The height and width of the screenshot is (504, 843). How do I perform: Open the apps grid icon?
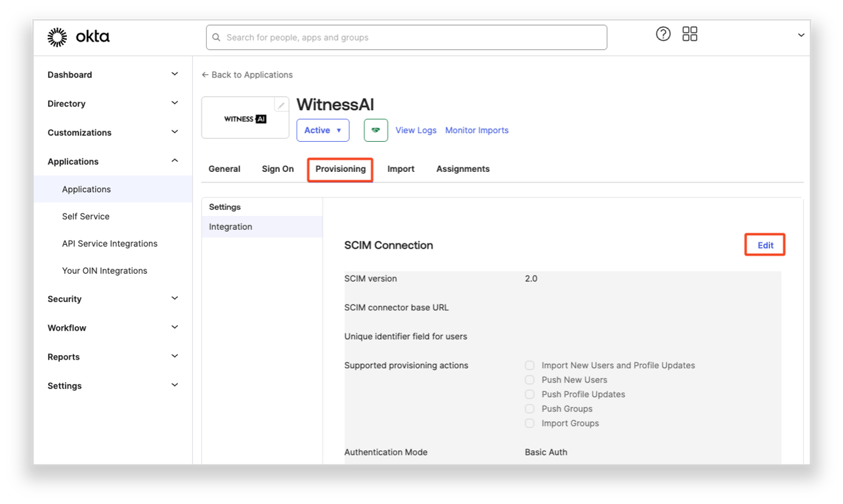pyautogui.click(x=689, y=34)
